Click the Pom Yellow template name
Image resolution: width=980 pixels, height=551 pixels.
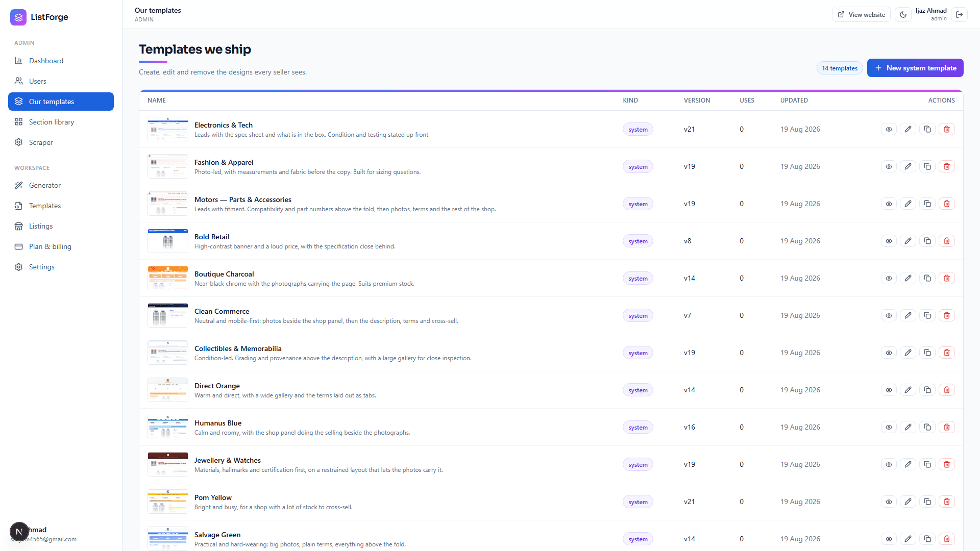pos(213,497)
